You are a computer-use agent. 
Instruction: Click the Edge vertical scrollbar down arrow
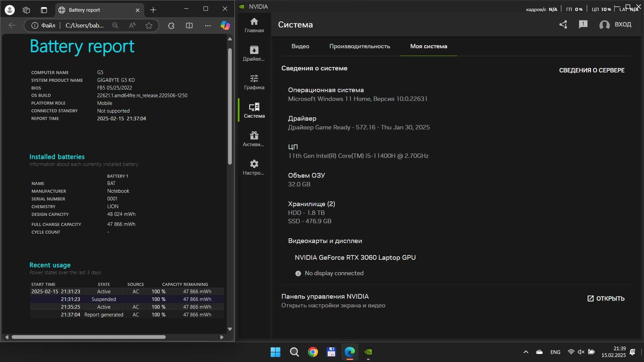(x=230, y=329)
